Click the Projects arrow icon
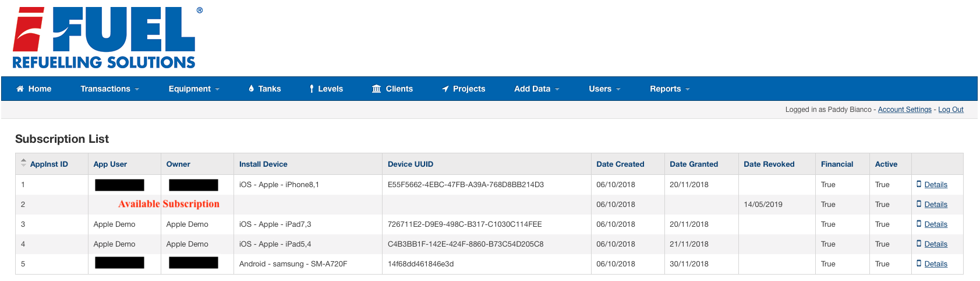The height and width of the screenshot is (281, 980). coord(445,89)
